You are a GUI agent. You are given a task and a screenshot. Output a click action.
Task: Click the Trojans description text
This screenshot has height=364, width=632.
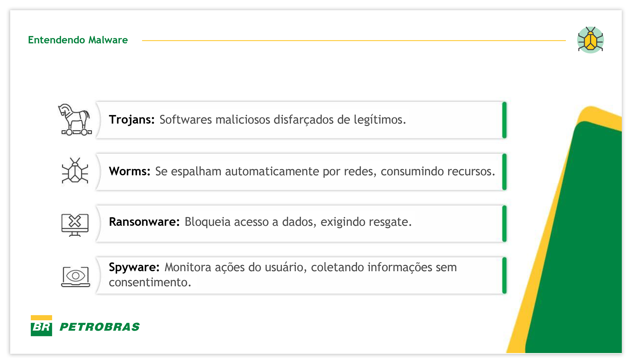pyautogui.click(x=282, y=120)
